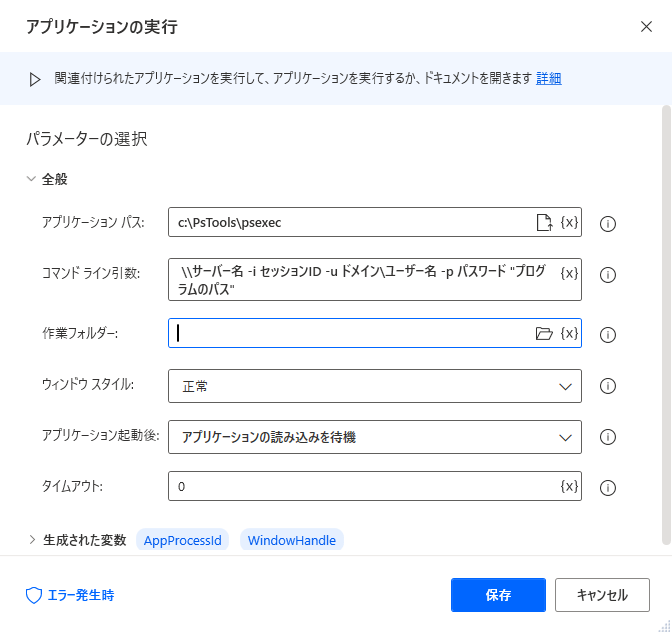672x634 pixels.
Task: Open the 詳細 link
Action: (x=549, y=78)
